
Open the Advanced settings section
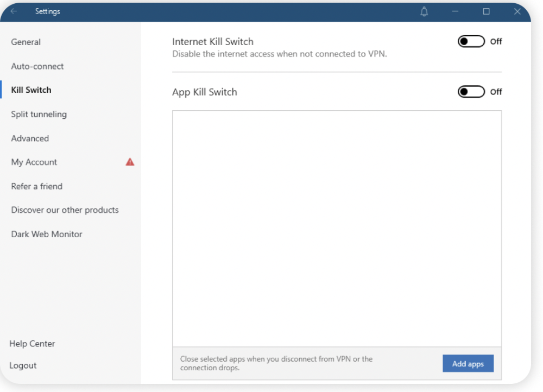click(x=30, y=138)
